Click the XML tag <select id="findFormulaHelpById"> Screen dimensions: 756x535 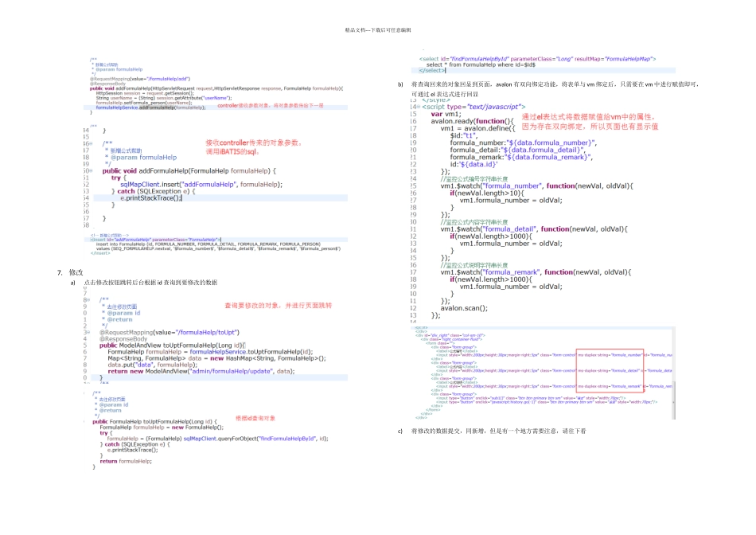click(x=538, y=59)
